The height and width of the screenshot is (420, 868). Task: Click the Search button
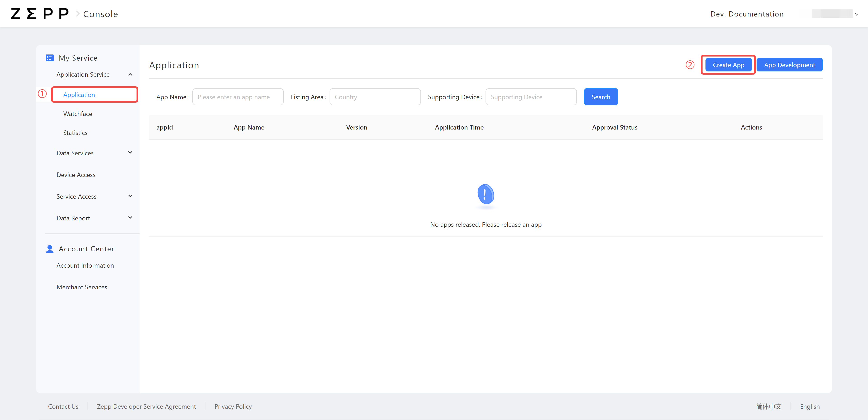pyautogui.click(x=601, y=97)
